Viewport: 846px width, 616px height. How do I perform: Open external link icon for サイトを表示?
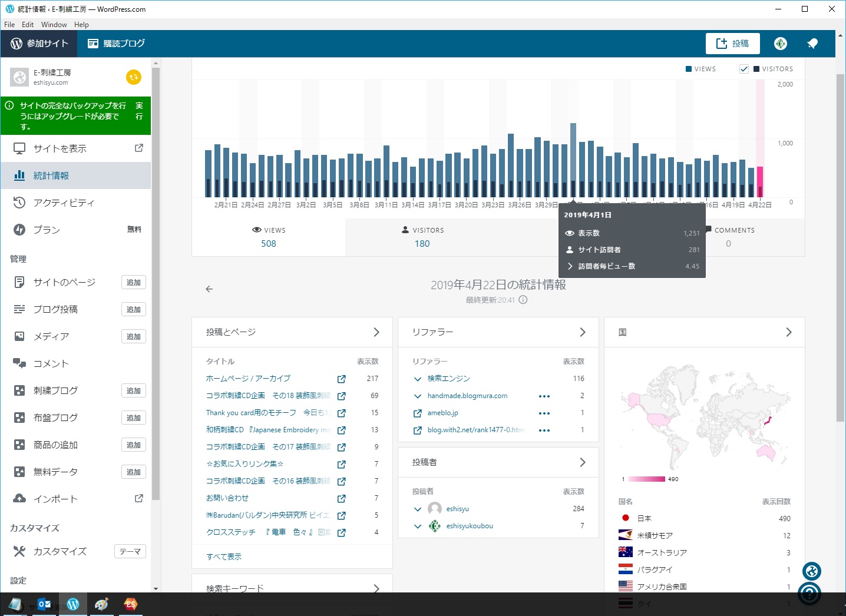point(139,148)
